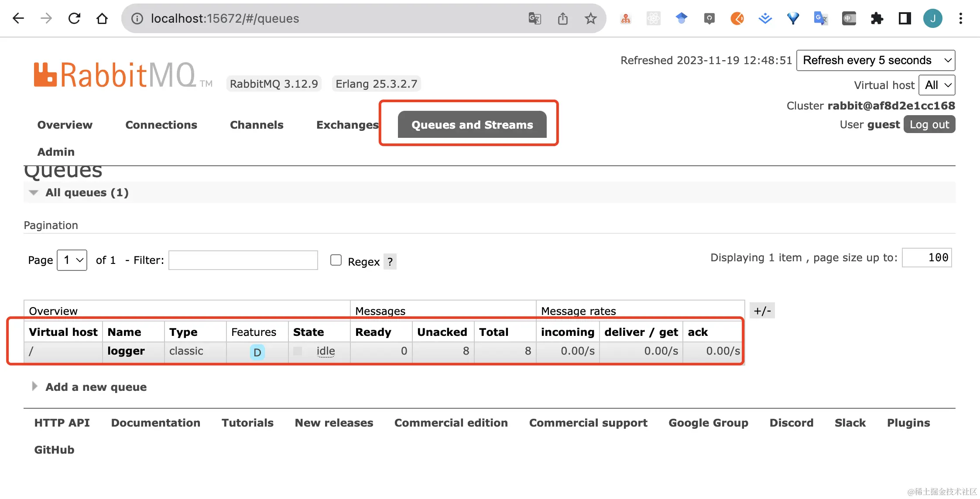Click the State checkbox of the logger queue
The height and width of the screenshot is (499, 980).
click(x=298, y=350)
